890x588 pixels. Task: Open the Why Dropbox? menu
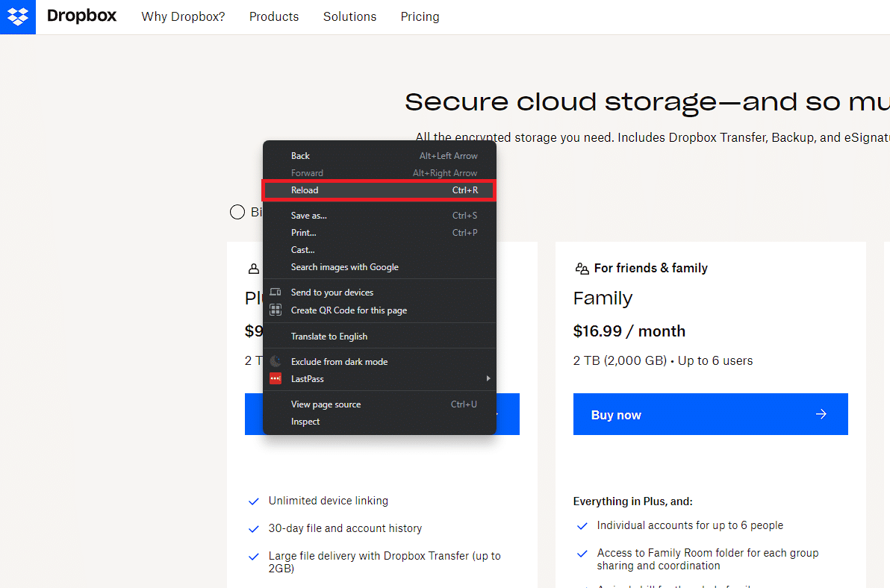183,17
